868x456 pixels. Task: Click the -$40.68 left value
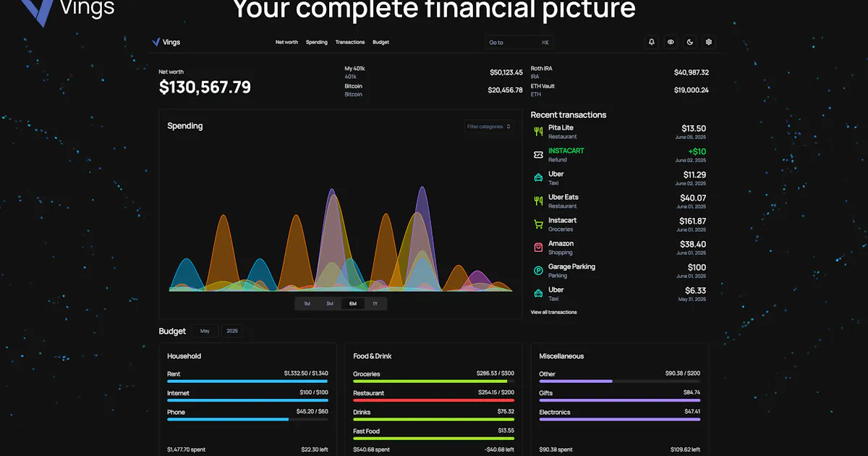[499, 449]
